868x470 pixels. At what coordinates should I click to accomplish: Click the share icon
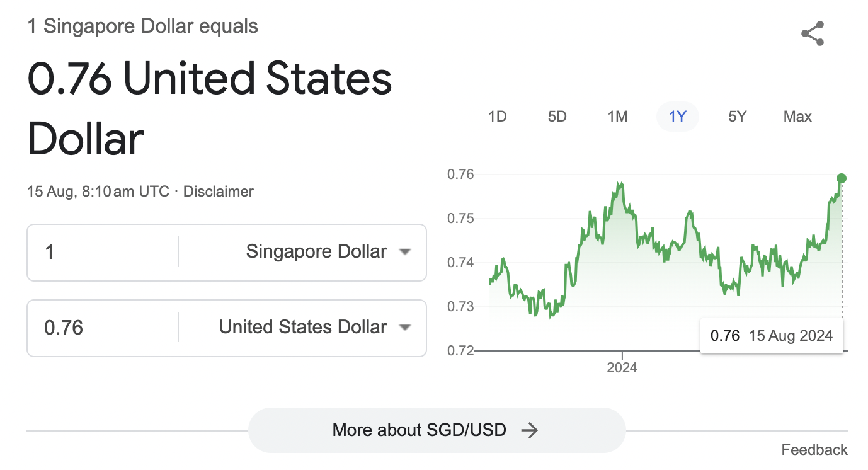[813, 33]
